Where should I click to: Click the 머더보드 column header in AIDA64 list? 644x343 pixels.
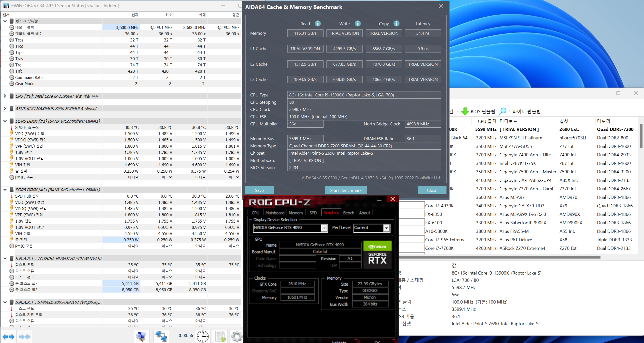[527, 121]
